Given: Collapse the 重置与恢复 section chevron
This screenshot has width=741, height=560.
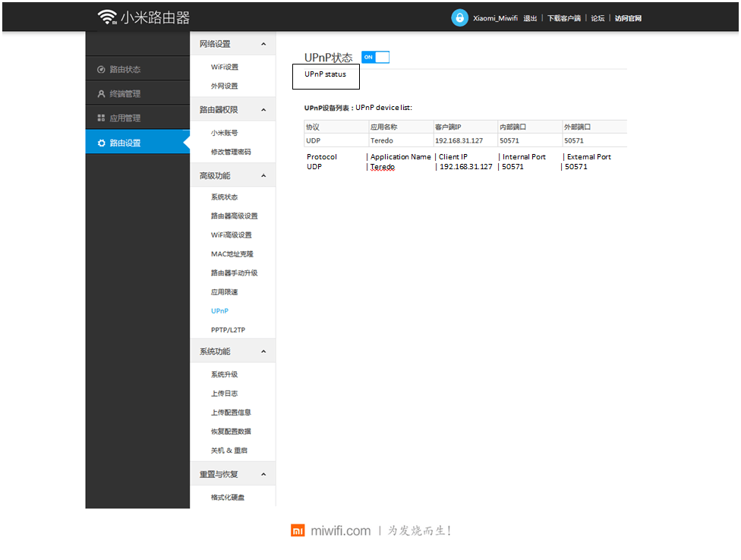Looking at the screenshot, I should click(263, 474).
